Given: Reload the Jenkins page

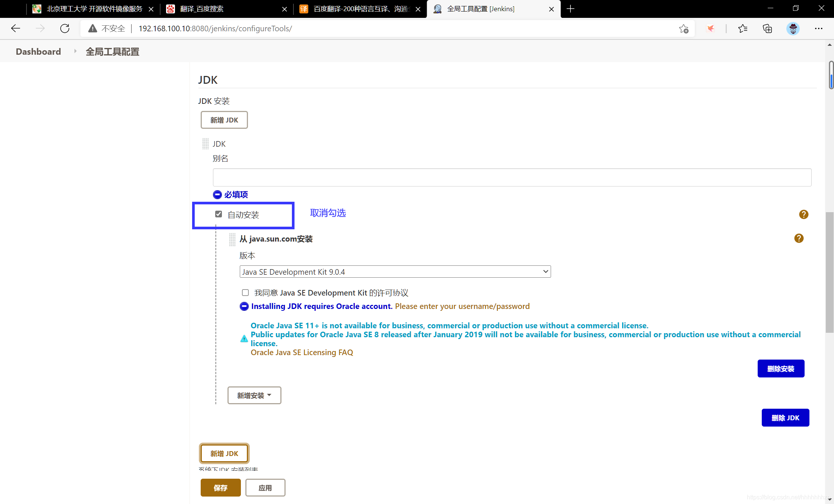Looking at the screenshot, I should (65, 29).
